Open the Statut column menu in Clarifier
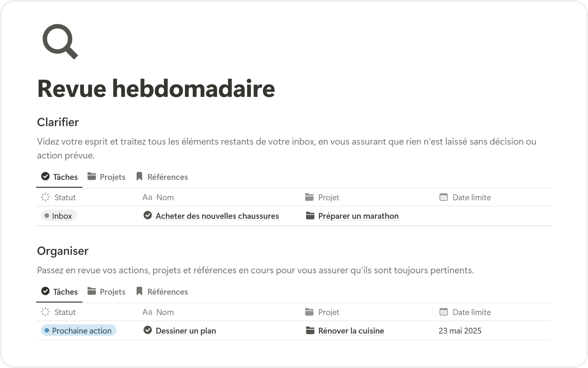This screenshot has width=588, height=368. [x=65, y=198]
